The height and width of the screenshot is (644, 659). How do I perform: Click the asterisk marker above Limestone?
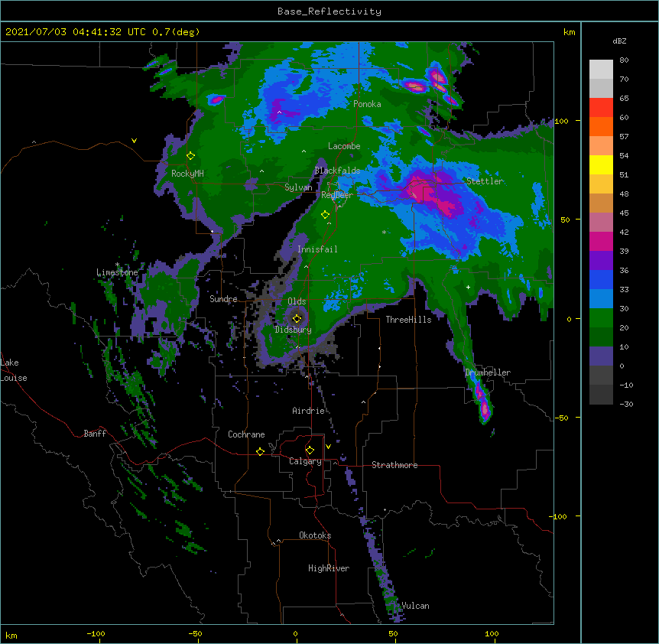117,265
